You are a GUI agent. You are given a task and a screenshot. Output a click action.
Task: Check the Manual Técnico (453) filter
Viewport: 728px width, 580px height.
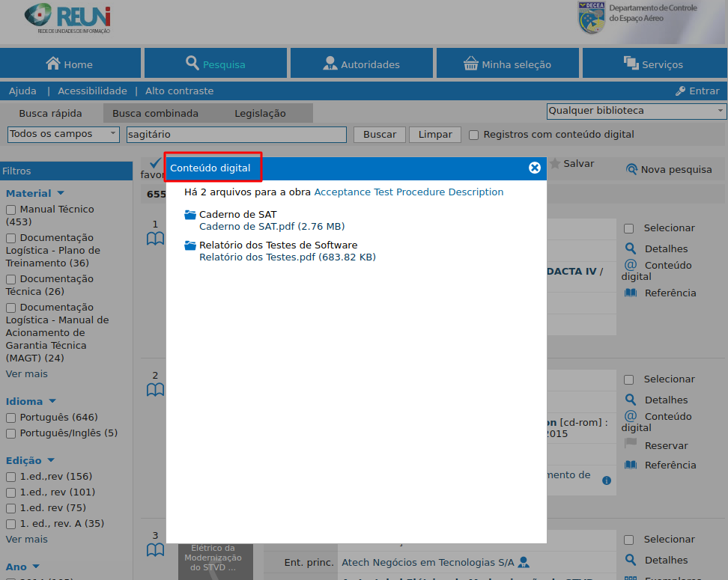click(x=10, y=210)
